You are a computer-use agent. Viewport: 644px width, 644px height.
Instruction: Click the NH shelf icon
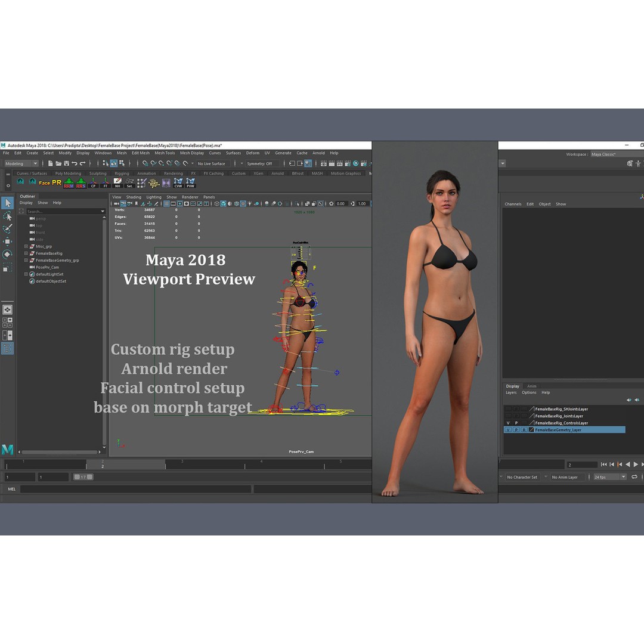pyautogui.click(x=117, y=183)
